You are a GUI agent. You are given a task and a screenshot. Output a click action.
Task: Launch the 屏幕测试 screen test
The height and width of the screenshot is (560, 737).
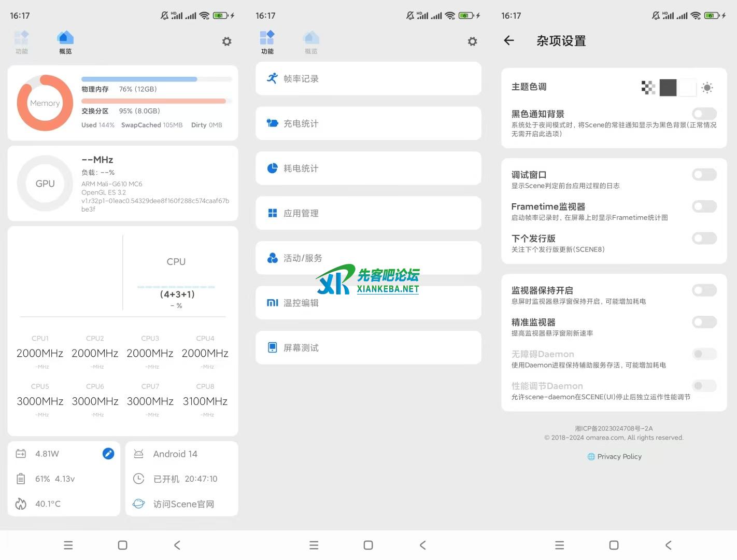368,347
